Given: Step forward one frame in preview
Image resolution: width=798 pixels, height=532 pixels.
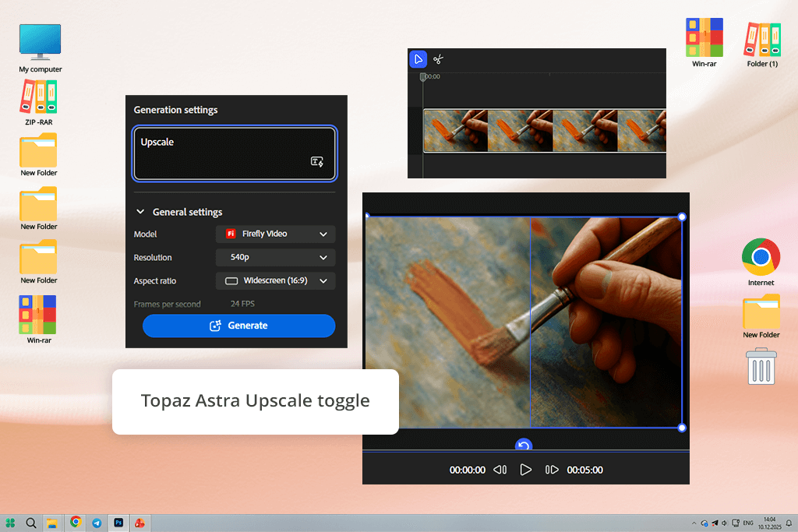Looking at the screenshot, I should 552,470.
